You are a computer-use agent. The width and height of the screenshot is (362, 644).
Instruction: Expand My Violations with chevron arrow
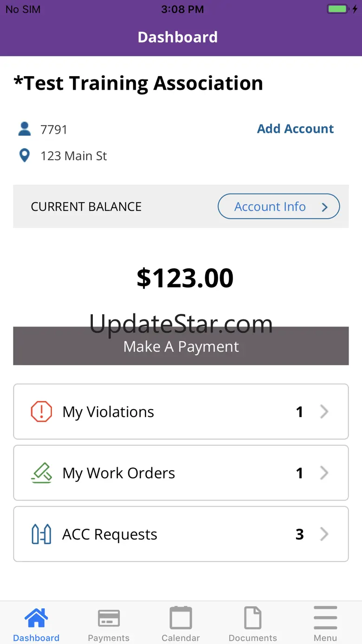pyautogui.click(x=324, y=411)
